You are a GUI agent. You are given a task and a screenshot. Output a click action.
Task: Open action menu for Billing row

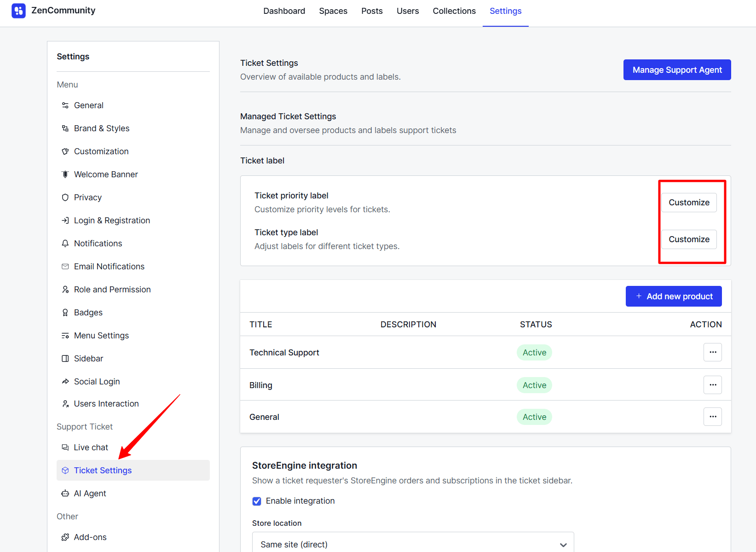coord(712,385)
